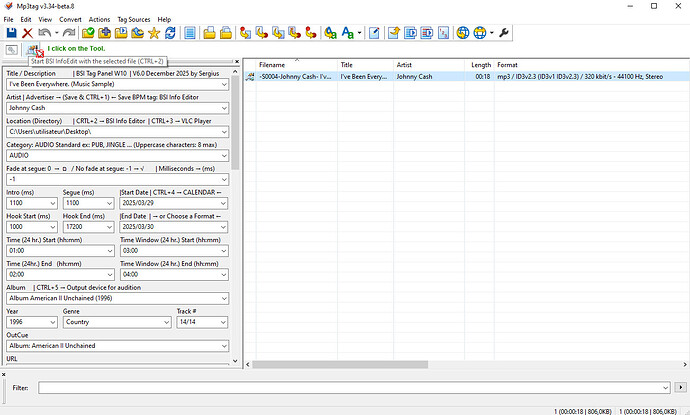
Task: Close the Filter bar with its x
Action: (x=4, y=374)
